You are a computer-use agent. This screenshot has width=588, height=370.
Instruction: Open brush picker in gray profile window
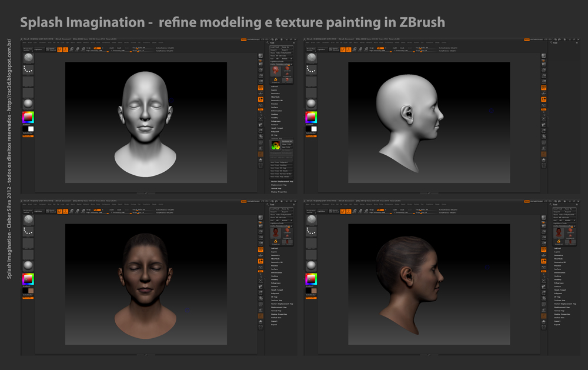[312, 58]
